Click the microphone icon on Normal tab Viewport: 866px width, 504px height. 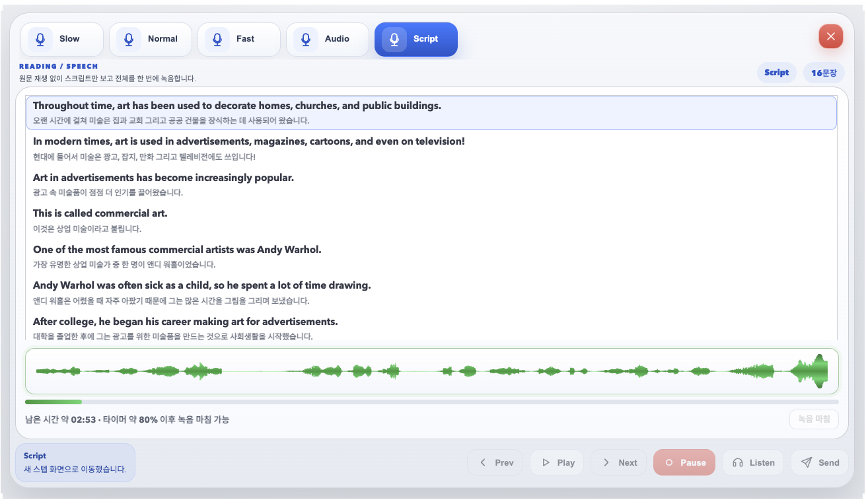point(129,39)
